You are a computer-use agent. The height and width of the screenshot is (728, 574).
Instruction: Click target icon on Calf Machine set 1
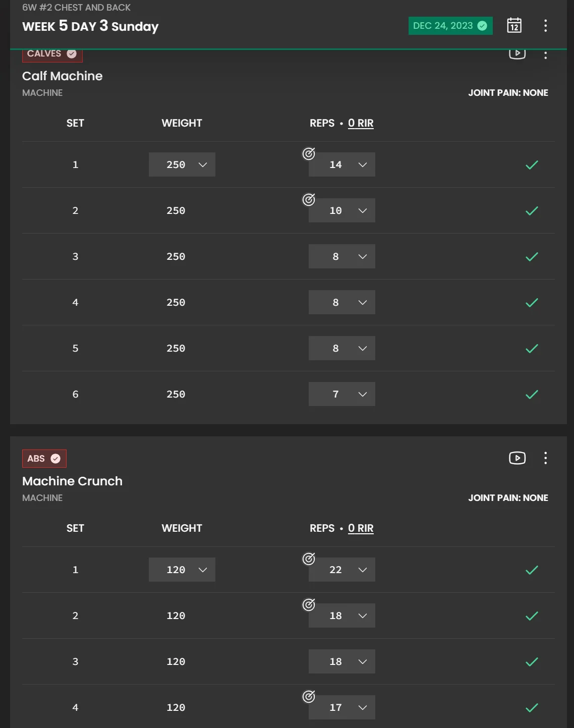pyautogui.click(x=309, y=154)
